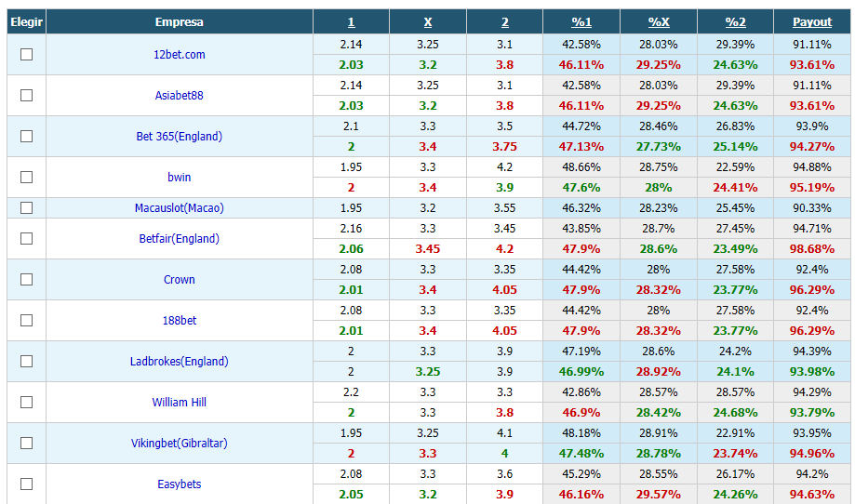Open the 12bet.com link
This screenshot has width=855, height=504.
pyautogui.click(x=180, y=55)
